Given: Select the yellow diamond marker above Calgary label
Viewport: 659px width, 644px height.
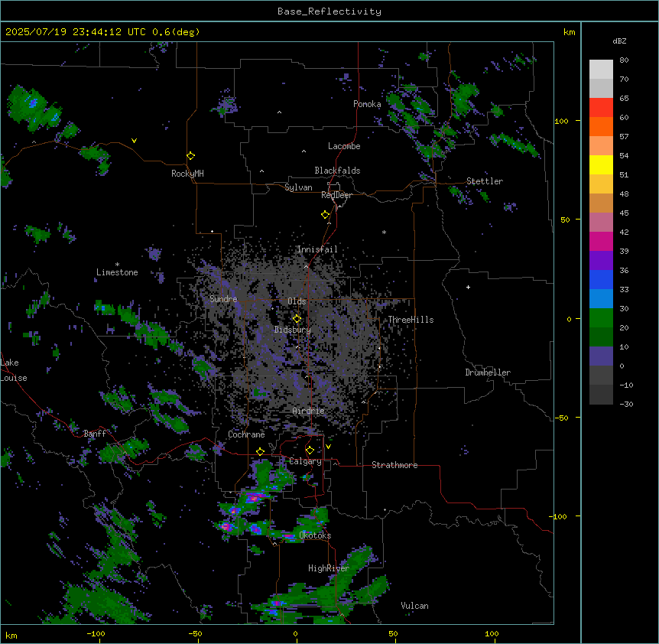Looking at the screenshot, I should pyautogui.click(x=310, y=450).
